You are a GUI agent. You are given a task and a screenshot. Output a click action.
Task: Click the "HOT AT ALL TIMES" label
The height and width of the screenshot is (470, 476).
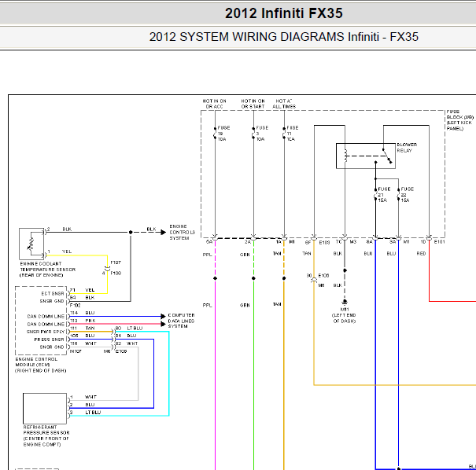284,104
